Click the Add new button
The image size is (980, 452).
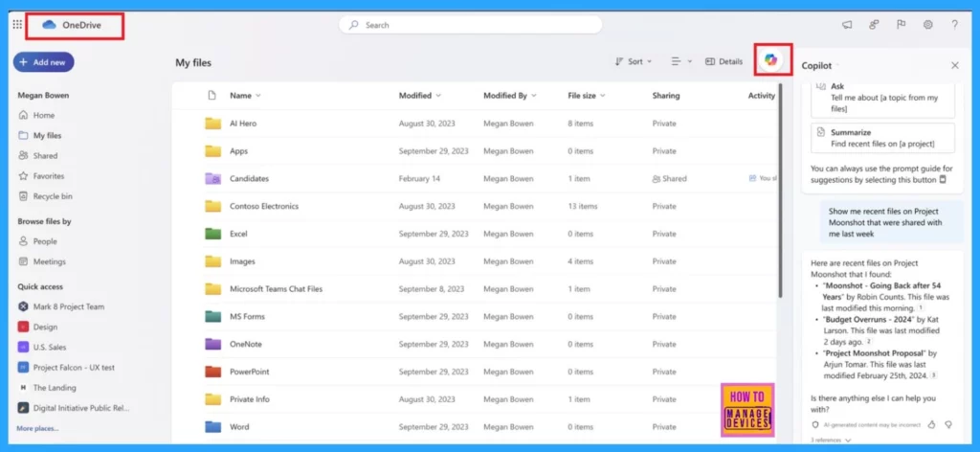coord(44,62)
